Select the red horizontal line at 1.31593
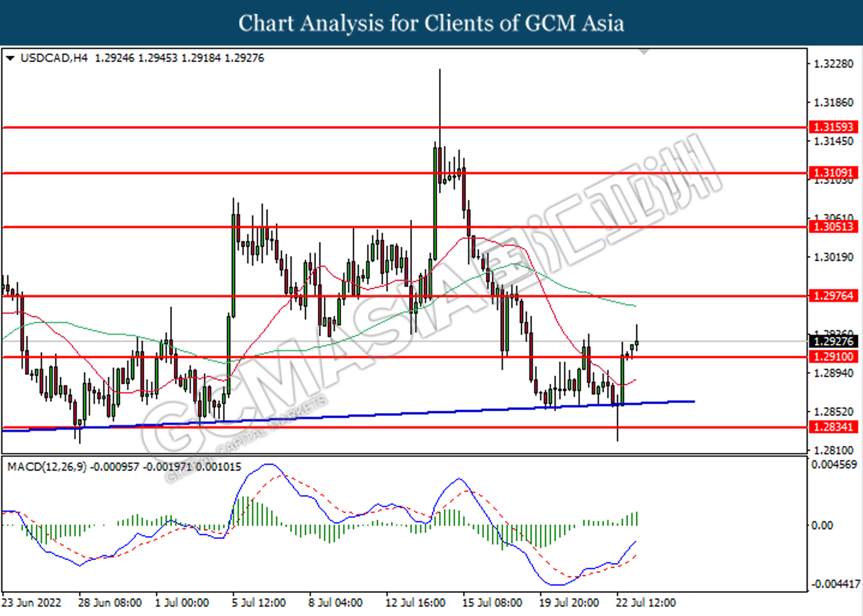 [x=404, y=127]
